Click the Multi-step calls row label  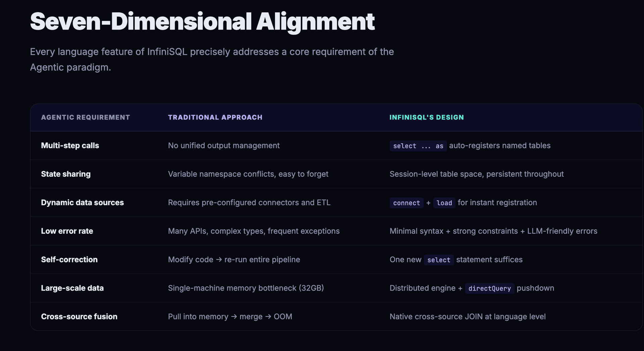[70, 145]
